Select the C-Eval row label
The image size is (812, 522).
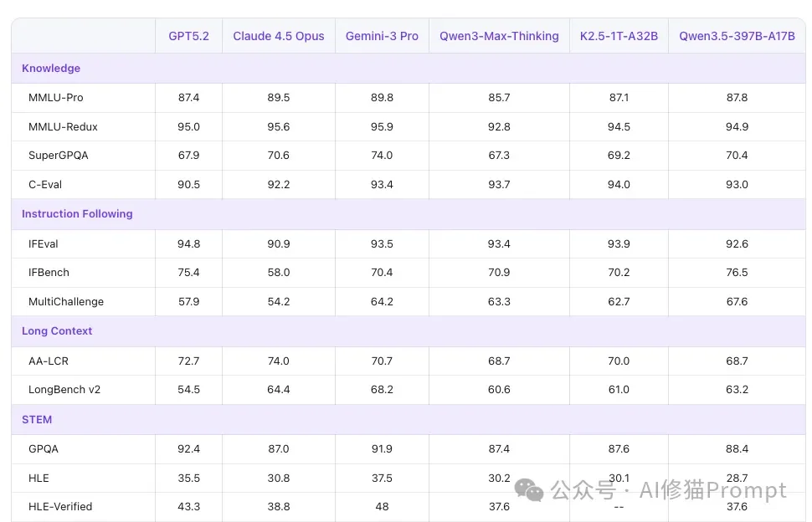44,185
